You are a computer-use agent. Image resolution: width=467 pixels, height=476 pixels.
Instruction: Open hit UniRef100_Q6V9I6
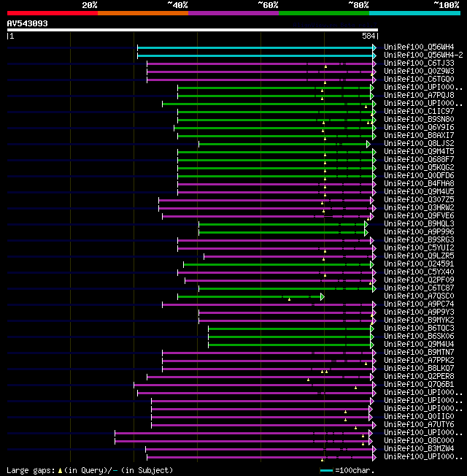(419, 128)
